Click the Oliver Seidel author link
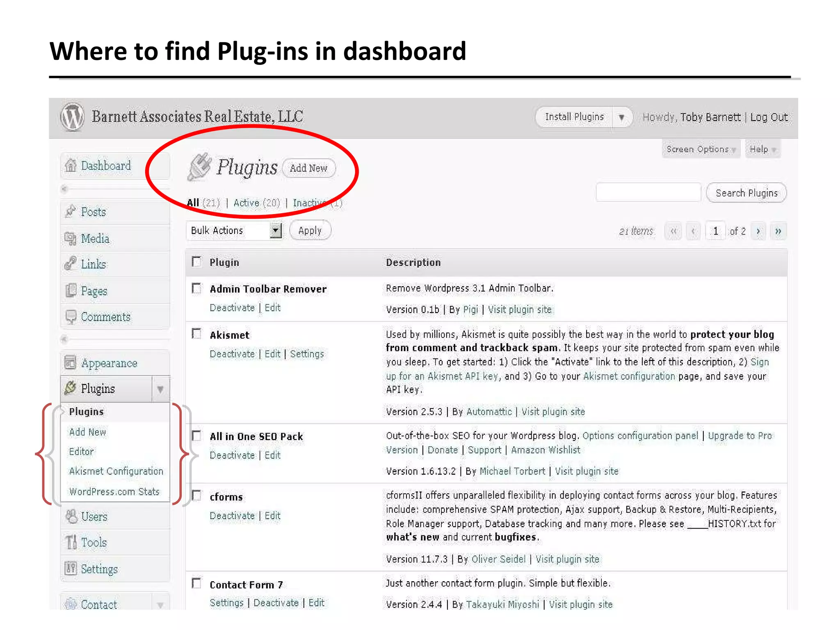This screenshot has height=630, width=840. click(x=498, y=559)
